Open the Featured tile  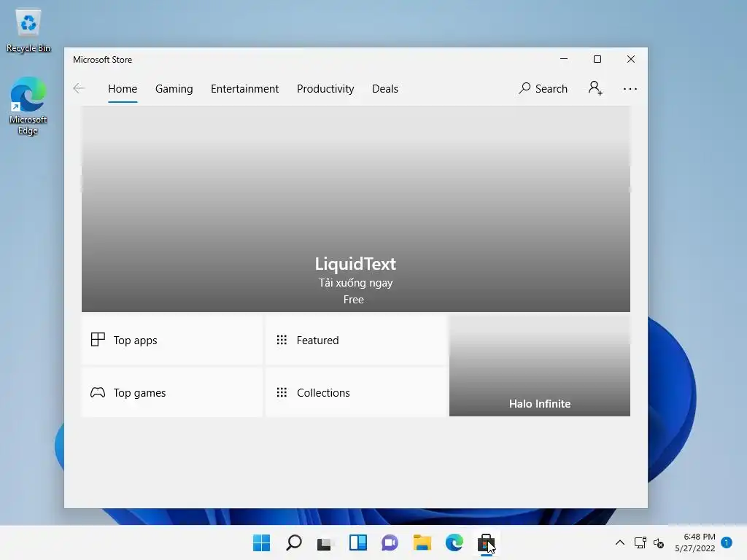click(356, 340)
